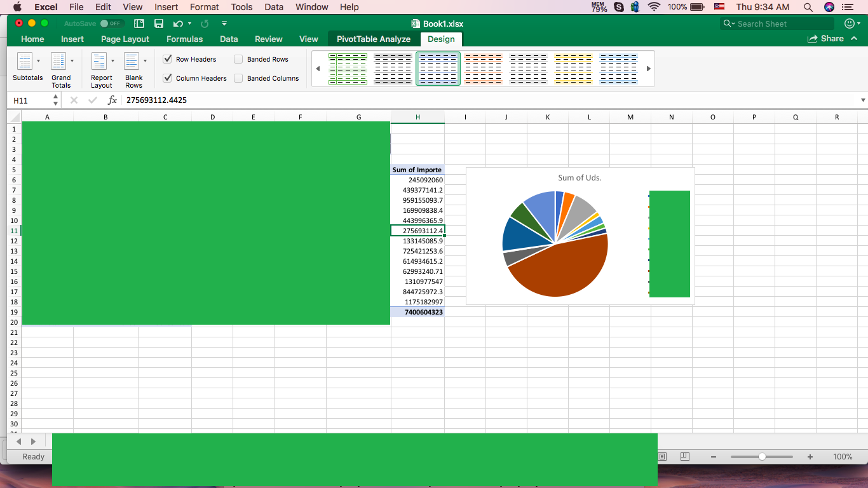Select the green PivotTable style thumbnail

pos(348,69)
